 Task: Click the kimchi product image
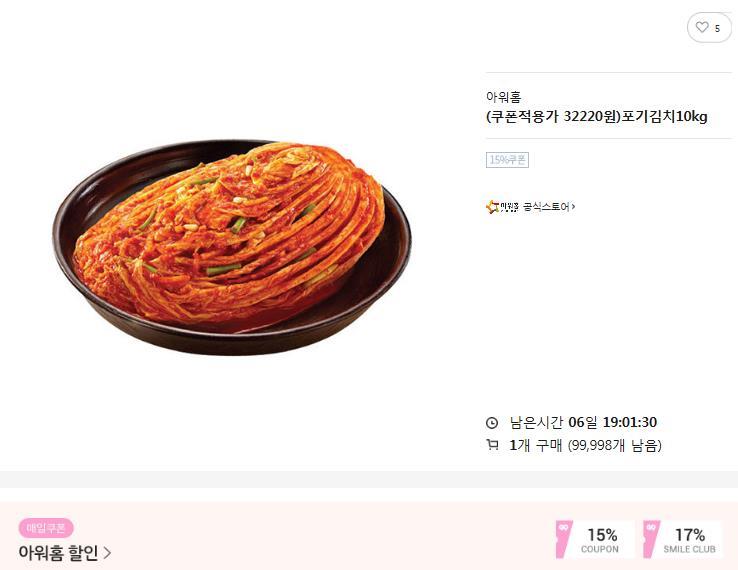tap(232, 247)
